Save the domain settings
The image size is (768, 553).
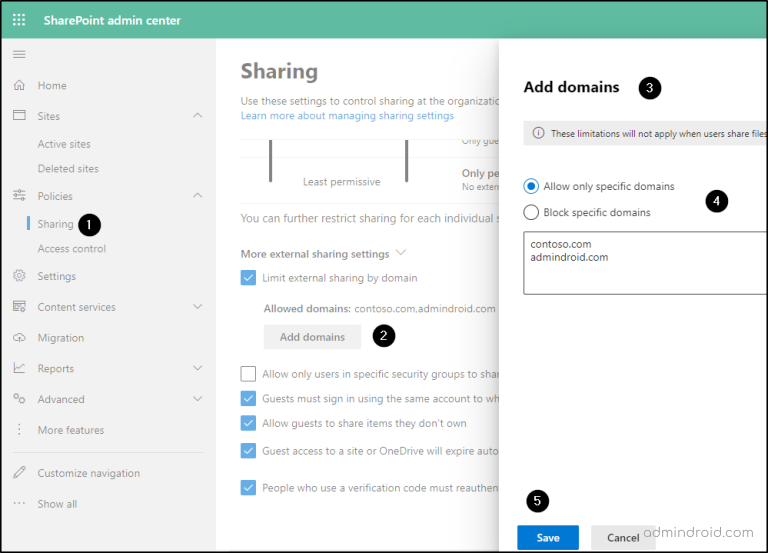(548, 538)
